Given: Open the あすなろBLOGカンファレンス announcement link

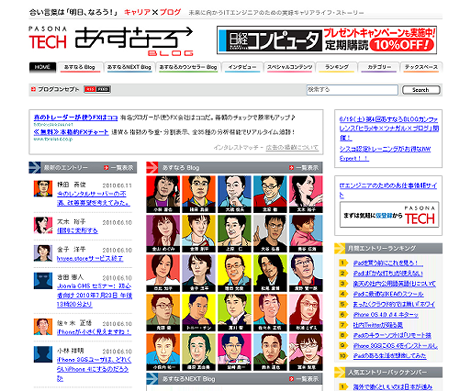Looking at the screenshot, I should click(389, 128).
